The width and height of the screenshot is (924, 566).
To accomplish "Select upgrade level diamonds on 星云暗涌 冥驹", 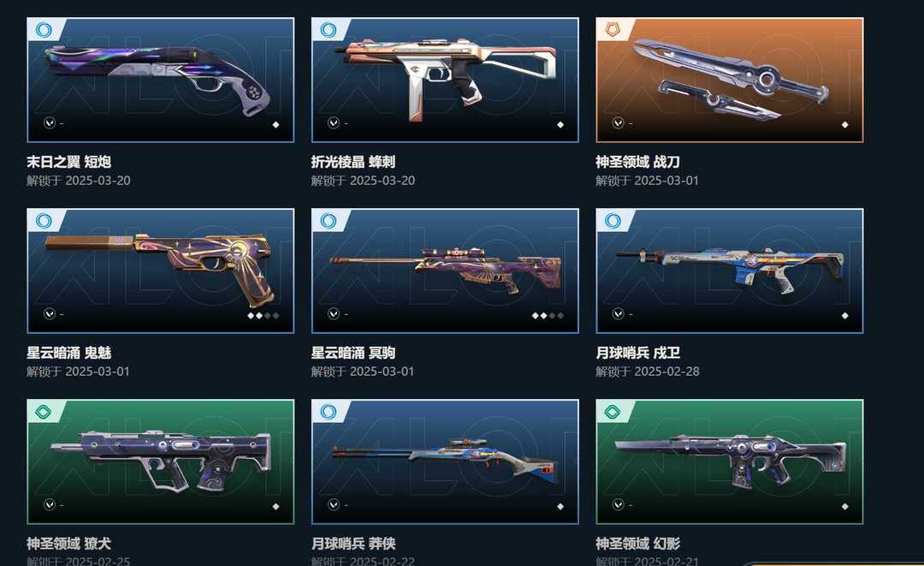I will [x=548, y=315].
